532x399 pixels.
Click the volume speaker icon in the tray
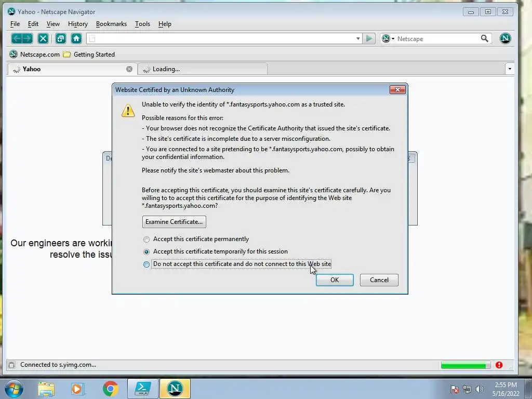(480, 389)
